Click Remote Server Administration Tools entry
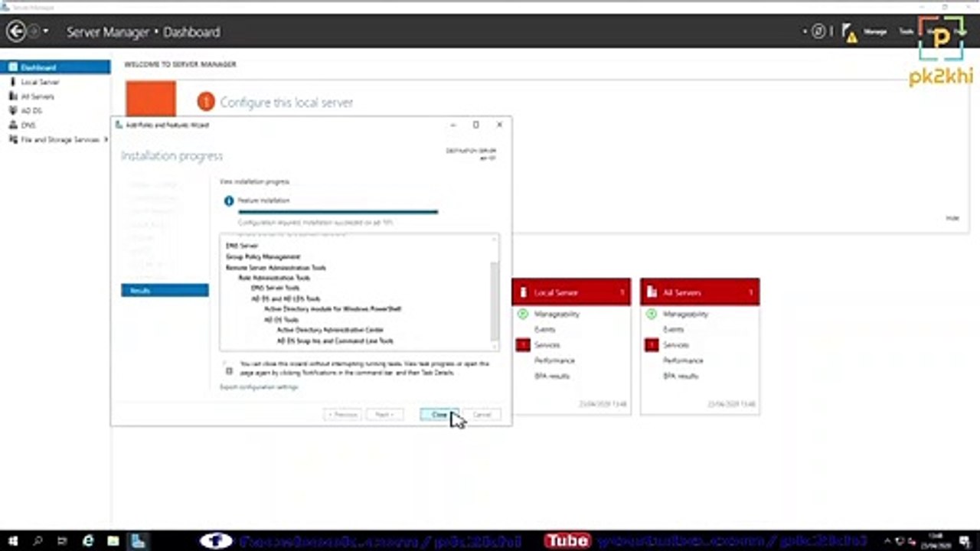 click(276, 268)
